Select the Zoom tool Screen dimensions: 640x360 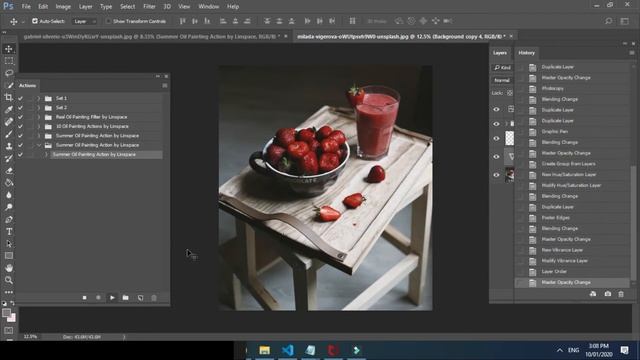9,280
